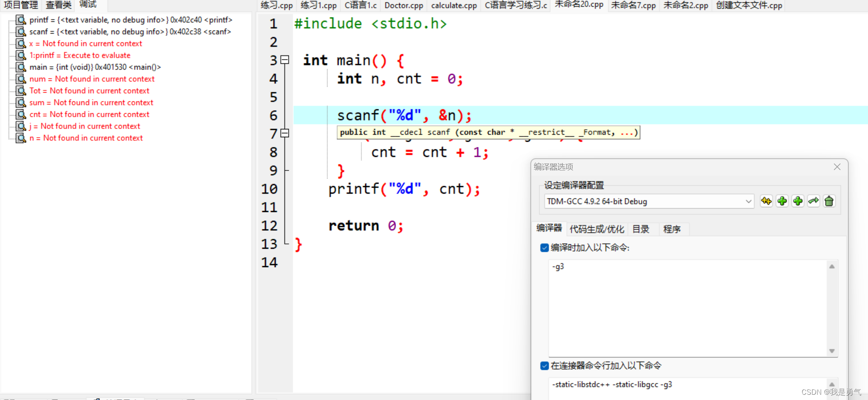Viewport: 868px width, 400px height.
Task: Click the watch icon beside printf variable
Action: 21,20
